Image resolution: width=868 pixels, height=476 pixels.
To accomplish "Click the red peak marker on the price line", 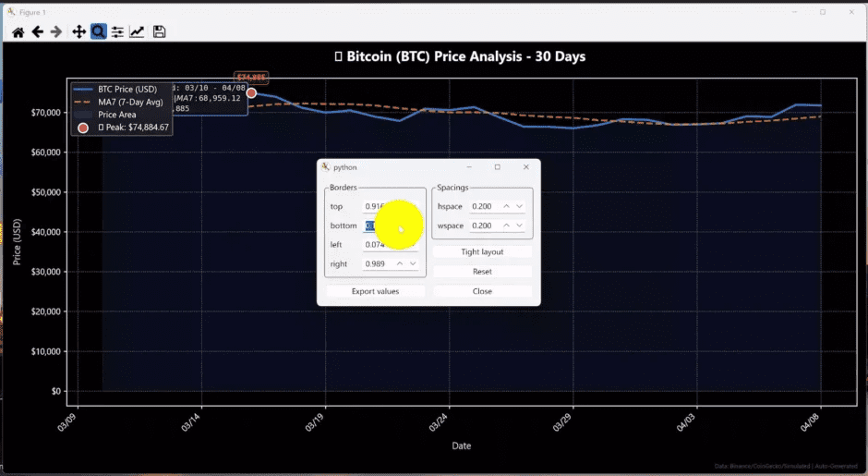I will tap(251, 93).
